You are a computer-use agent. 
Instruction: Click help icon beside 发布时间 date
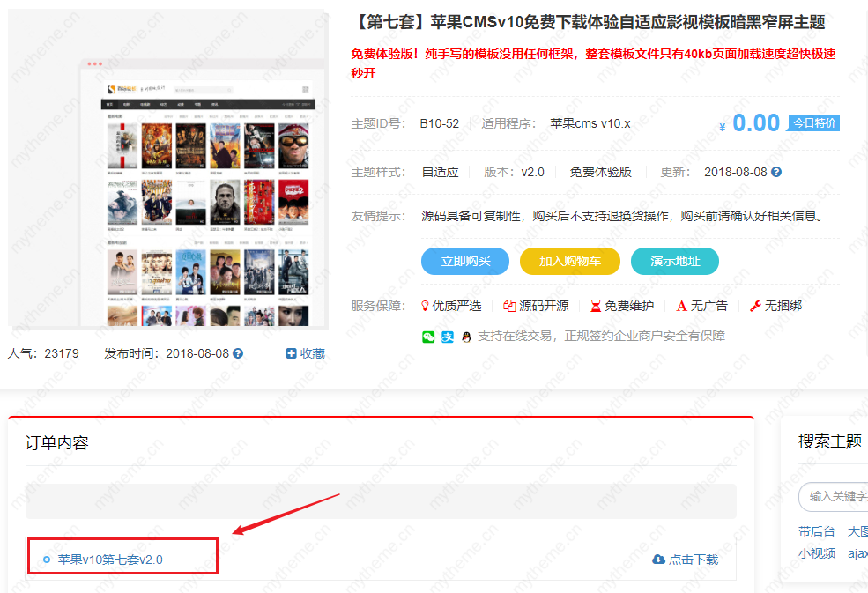tap(238, 353)
